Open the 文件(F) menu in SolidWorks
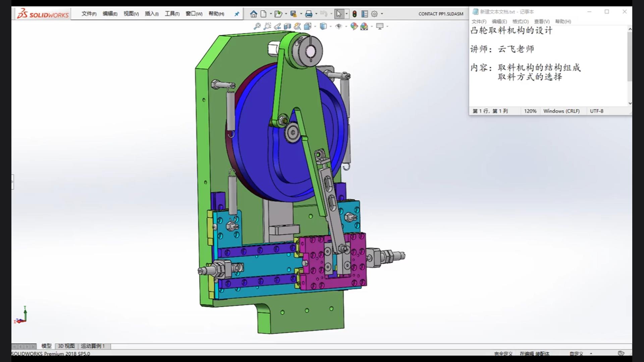644x362 pixels. 89,14
